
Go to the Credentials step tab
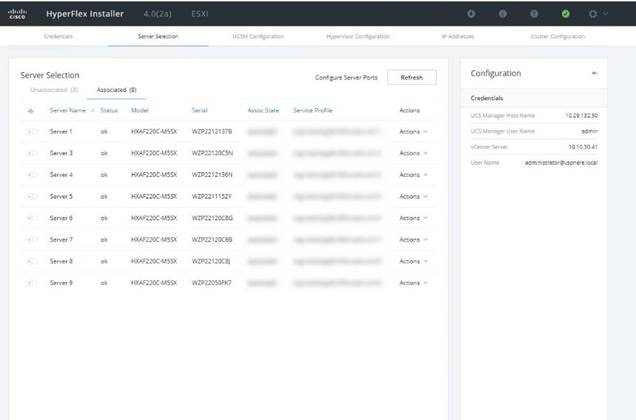pyautogui.click(x=58, y=36)
